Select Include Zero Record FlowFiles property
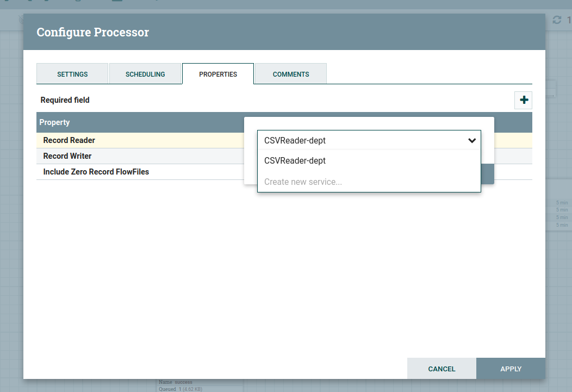This screenshot has width=572, height=392. point(96,172)
